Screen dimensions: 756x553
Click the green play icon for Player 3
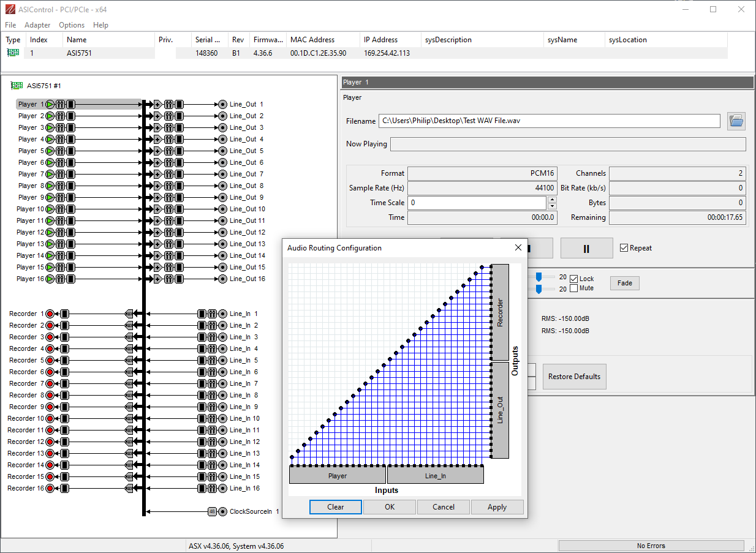(50, 127)
